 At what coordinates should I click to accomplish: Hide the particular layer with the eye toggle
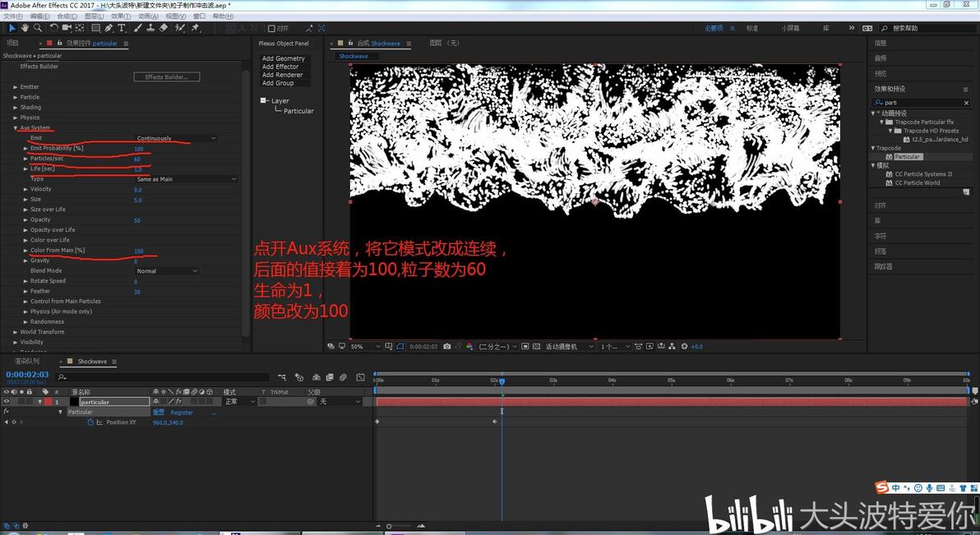pos(7,401)
